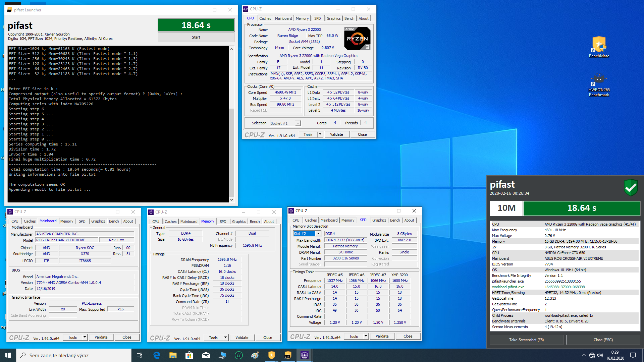Screen dimensions: 644x362
Task: Click Part Number 3200 C16 Series field
Action: pos(345,258)
